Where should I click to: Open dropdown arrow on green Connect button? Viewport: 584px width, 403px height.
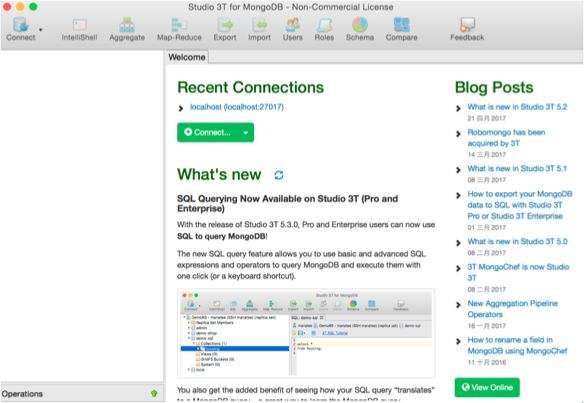tap(245, 133)
